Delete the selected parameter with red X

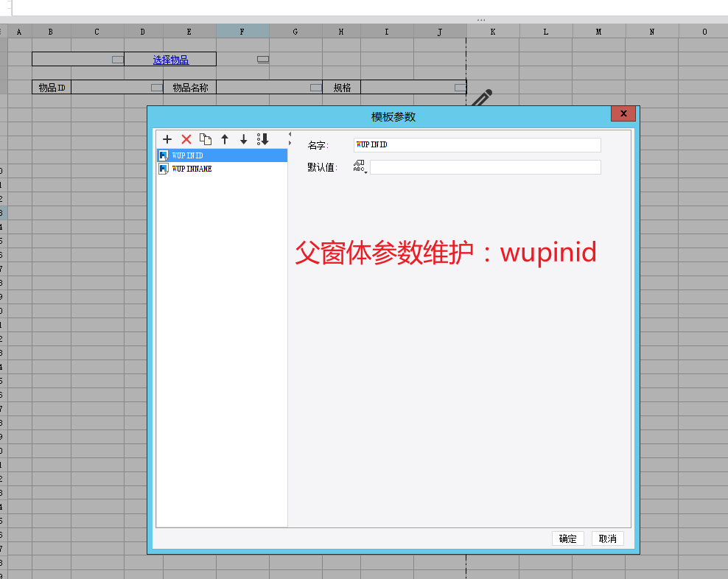[186, 138]
